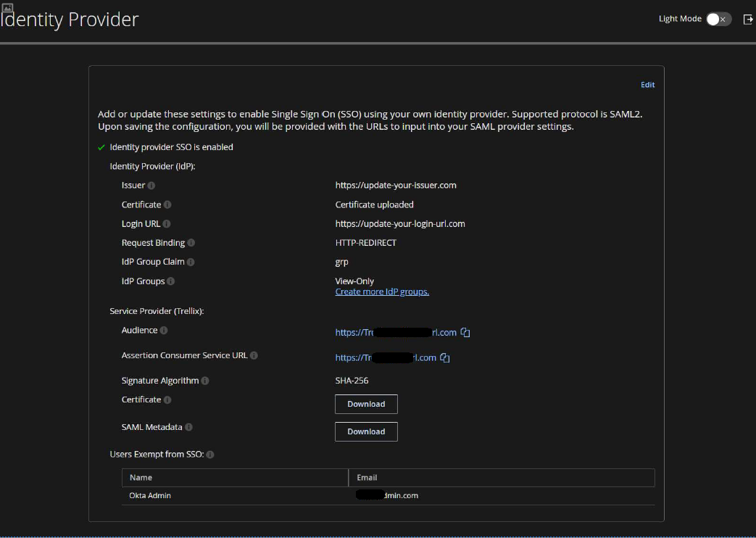Viewport: 756px width, 538px height.
Task: Click the grp group claim value
Action: [342, 262]
